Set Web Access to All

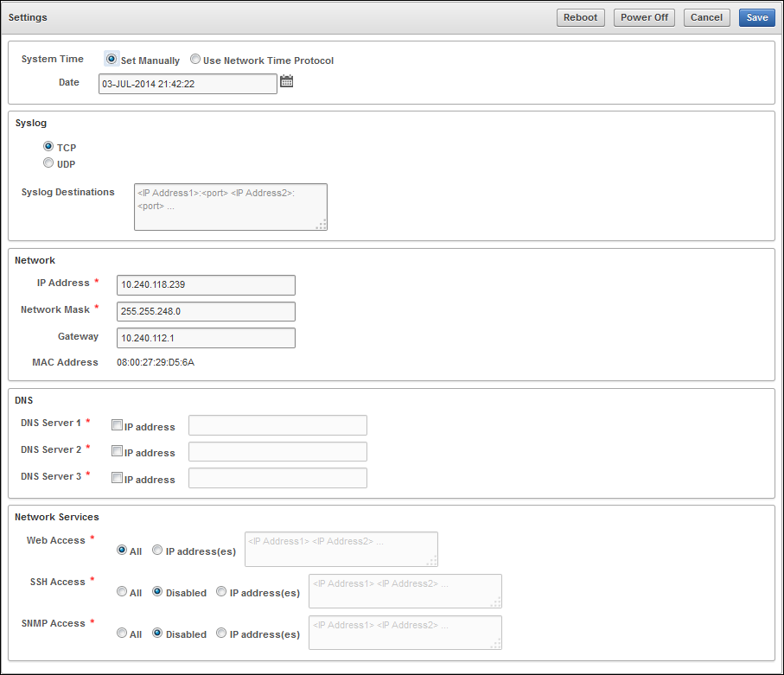tap(122, 550)
